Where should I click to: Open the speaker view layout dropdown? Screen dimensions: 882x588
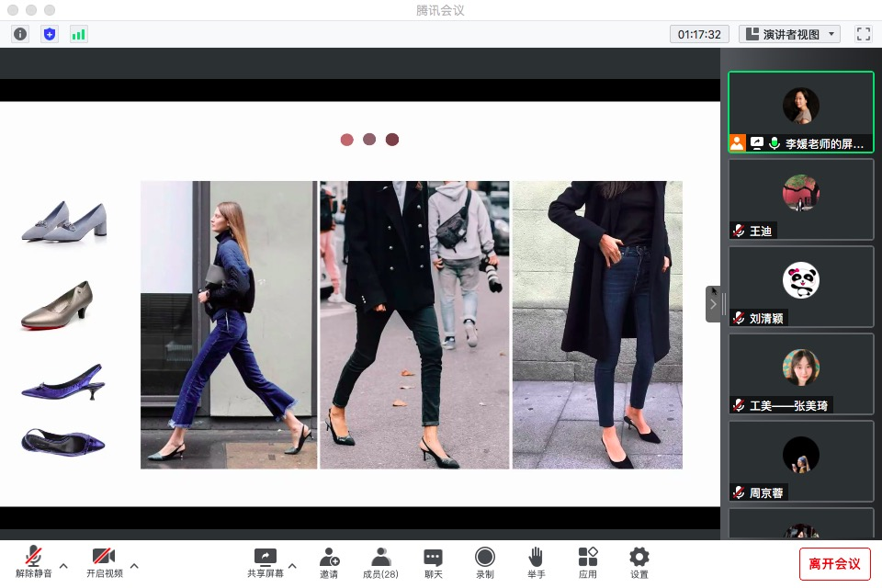tap(790, 34)
